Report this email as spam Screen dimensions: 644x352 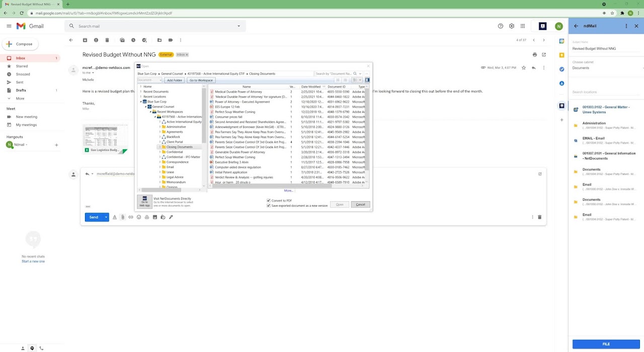click(96, 40)
